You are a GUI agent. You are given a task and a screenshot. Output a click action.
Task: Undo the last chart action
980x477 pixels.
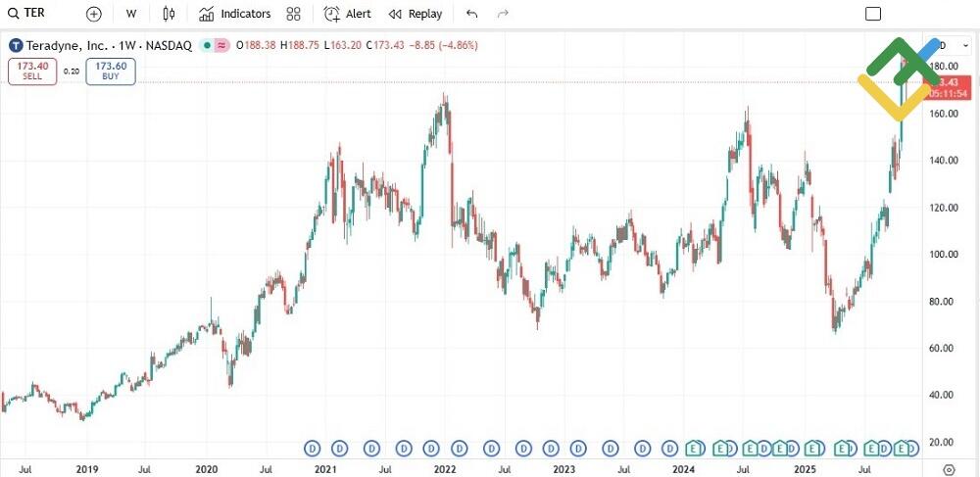point(472,14)
